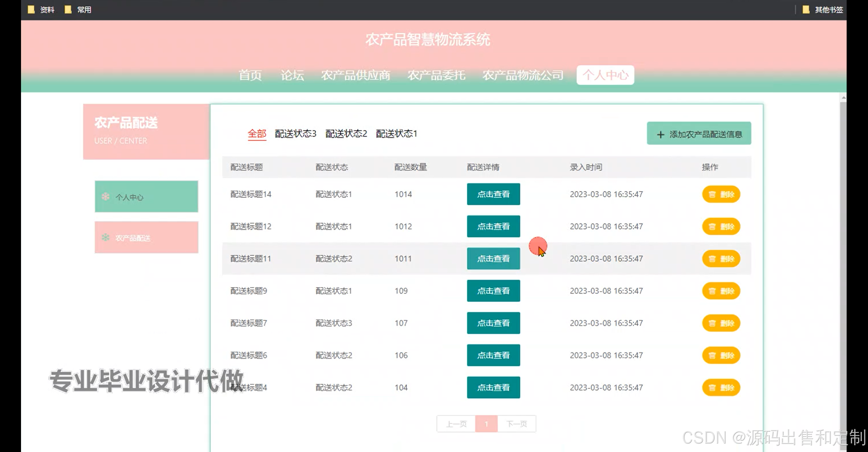Click trash icon delete for 配送标题14

712,194
